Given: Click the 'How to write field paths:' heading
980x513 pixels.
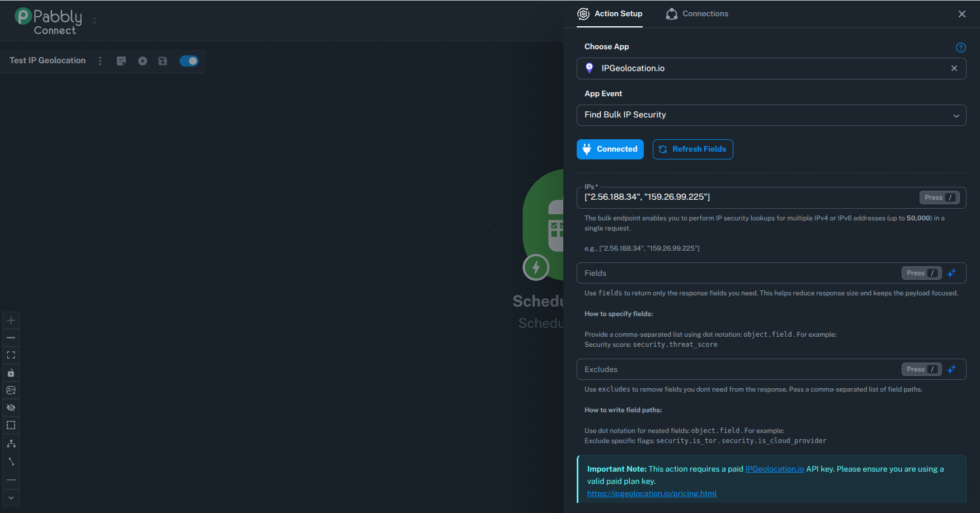Looking at the screenshot, I should 623,410.
